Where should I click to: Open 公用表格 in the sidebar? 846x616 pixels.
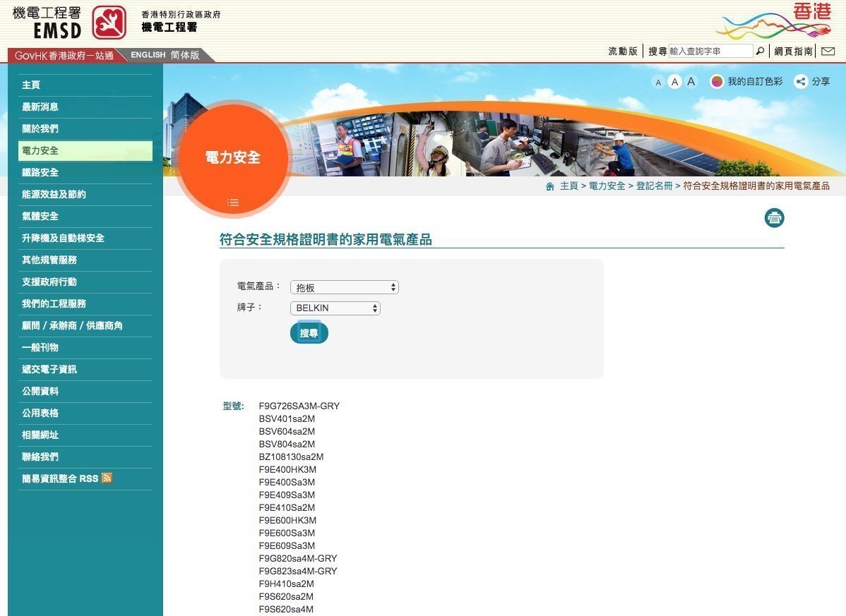(x=85, y=413)
